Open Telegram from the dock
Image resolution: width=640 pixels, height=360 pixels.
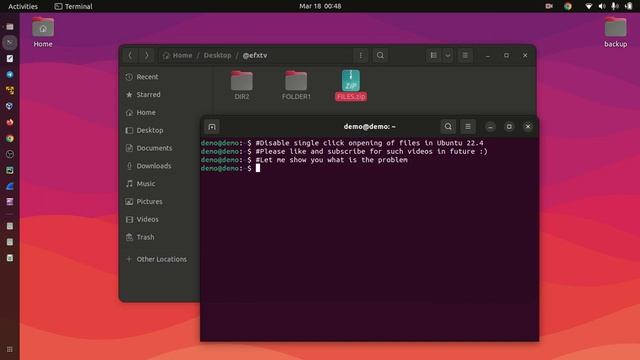(x=10, y=74)
